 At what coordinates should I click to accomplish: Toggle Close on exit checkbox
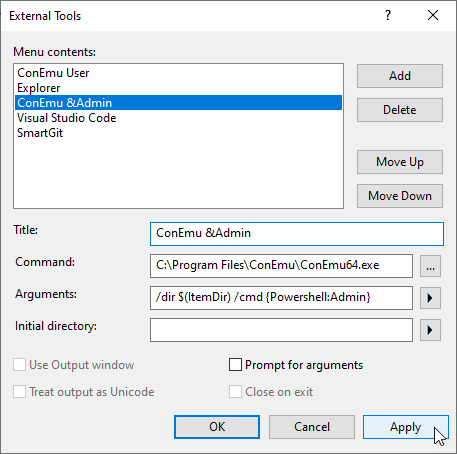point(235,392)
